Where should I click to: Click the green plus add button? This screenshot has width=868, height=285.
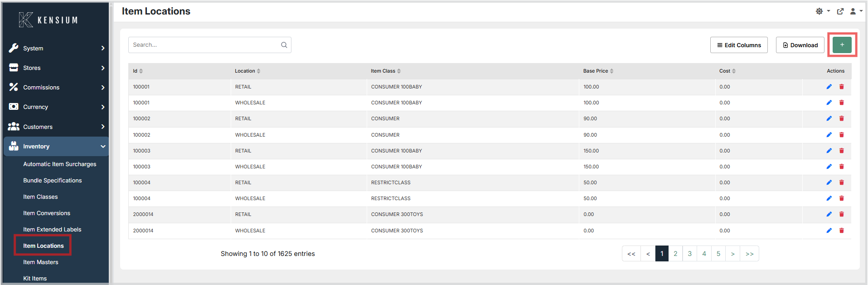click(842, 44)
